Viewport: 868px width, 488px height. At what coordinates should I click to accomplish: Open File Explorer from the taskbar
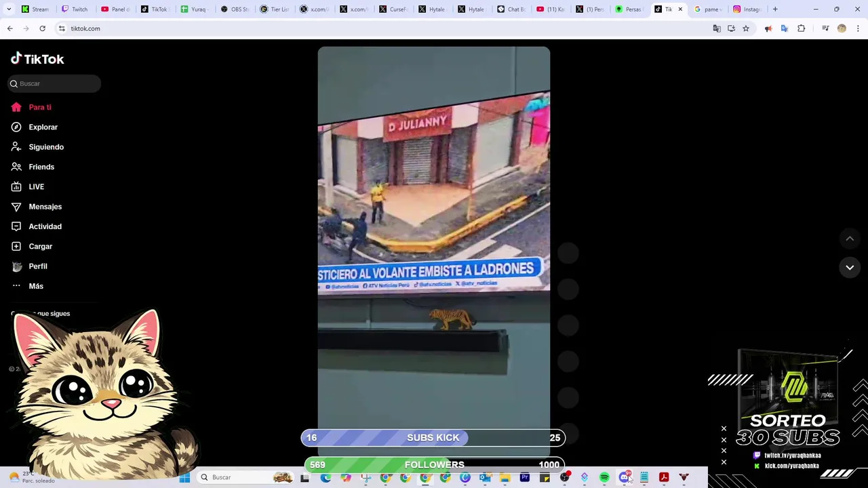point(505,477)
